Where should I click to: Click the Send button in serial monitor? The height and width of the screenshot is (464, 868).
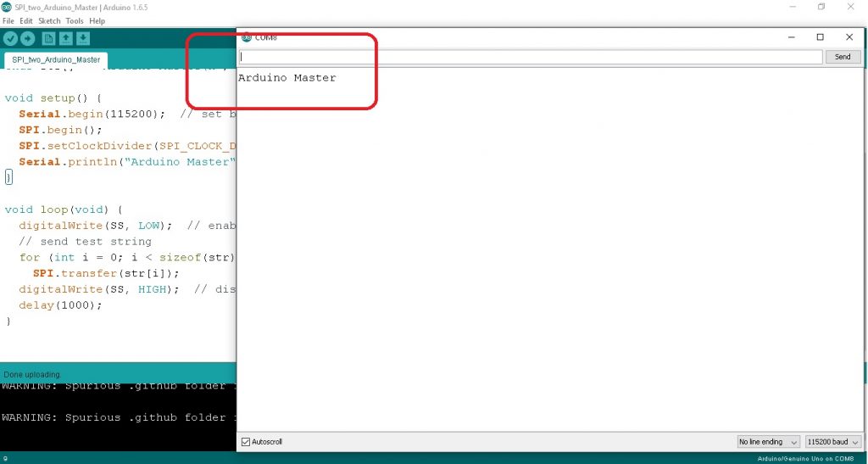click(x=843, y=57)
